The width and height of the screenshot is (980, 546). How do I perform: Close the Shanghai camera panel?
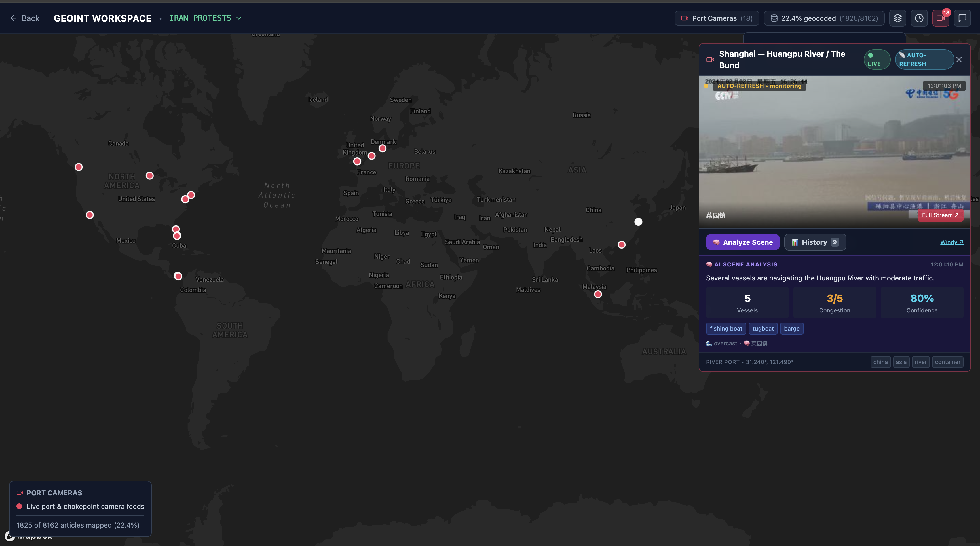pos(959,60)
